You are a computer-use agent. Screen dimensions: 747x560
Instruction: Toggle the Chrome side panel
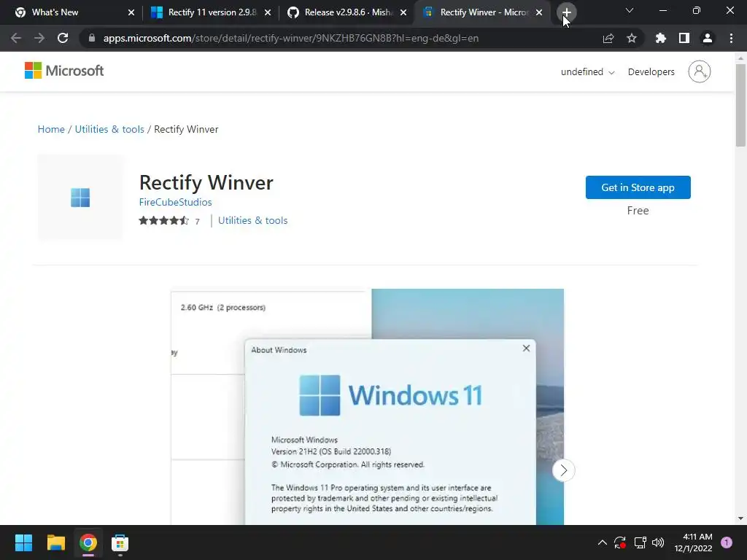point(684,38)
